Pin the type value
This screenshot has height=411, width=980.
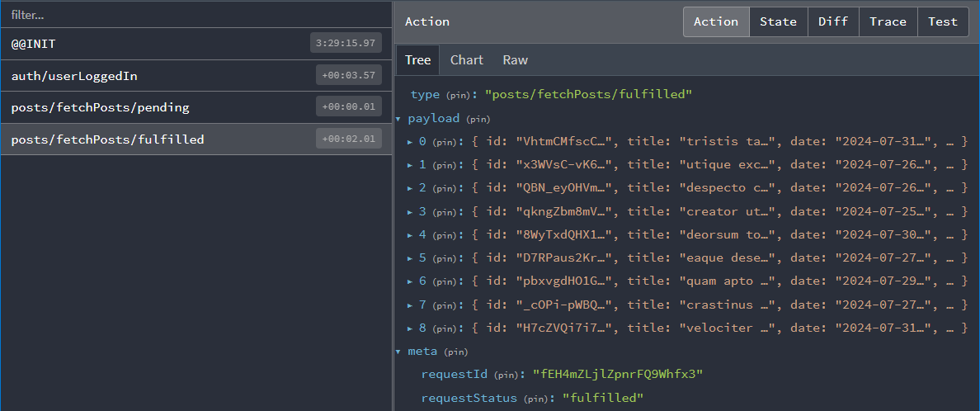pos(460,96)
